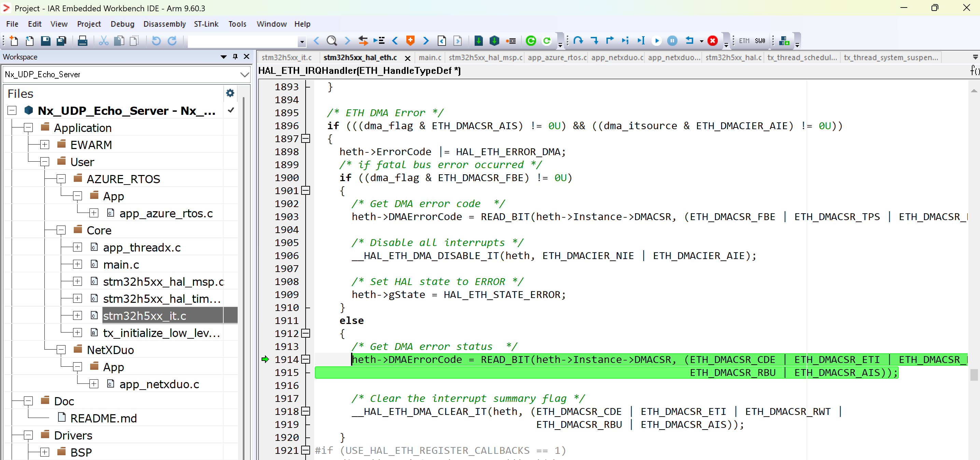Resume execution with the Go icon

tap(657, 41)
